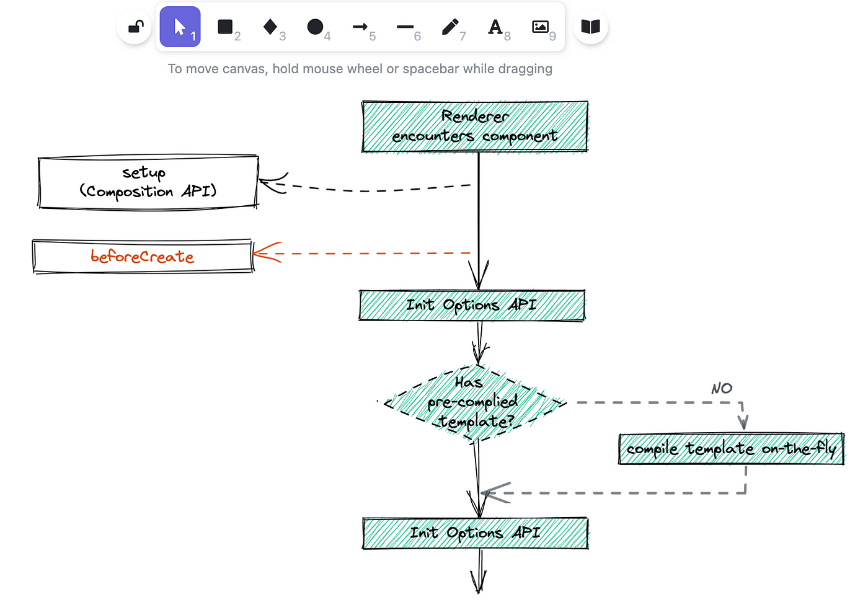Select the Selection arrow tool

[180, 27]
